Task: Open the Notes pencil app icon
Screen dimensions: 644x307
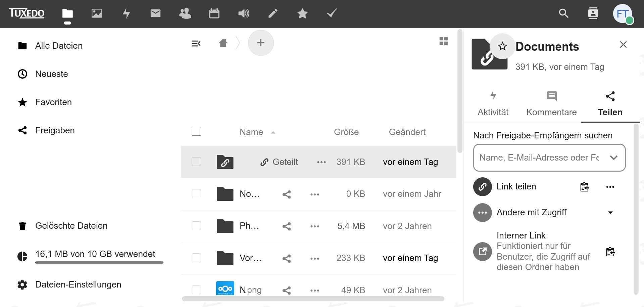Action: [x=273, y=13]
